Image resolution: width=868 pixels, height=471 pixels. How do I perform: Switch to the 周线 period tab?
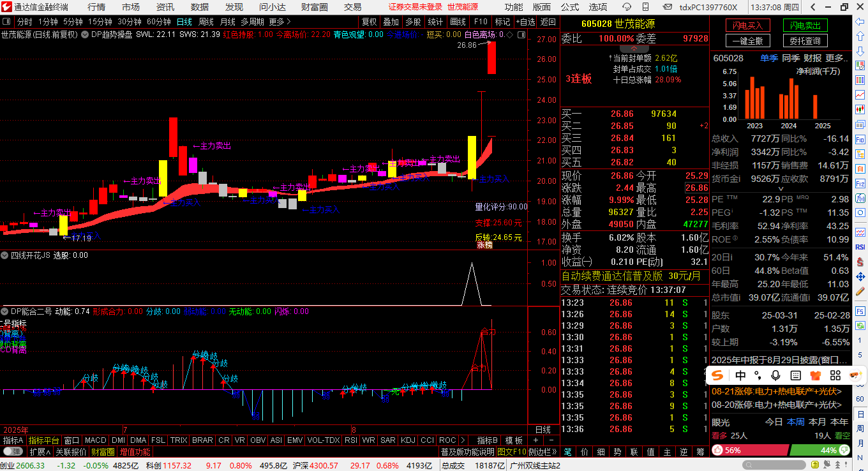tap(206, 21)
